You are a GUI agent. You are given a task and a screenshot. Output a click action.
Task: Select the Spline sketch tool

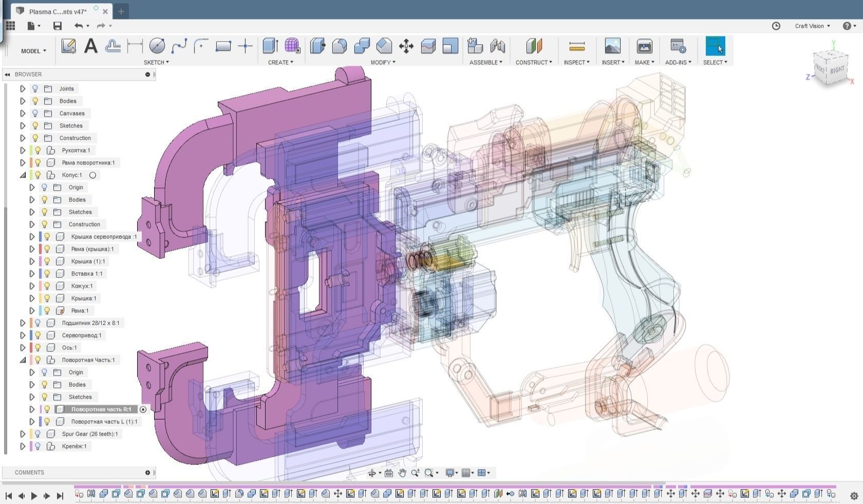(x=179, y=46)
